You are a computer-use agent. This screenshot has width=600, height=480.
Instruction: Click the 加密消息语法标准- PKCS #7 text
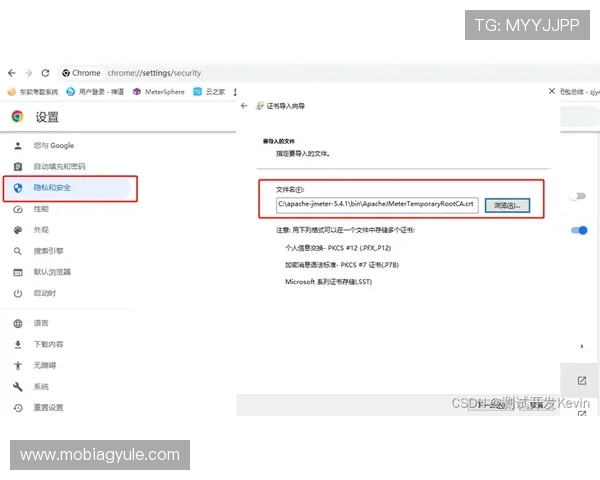tap(342, 265)
